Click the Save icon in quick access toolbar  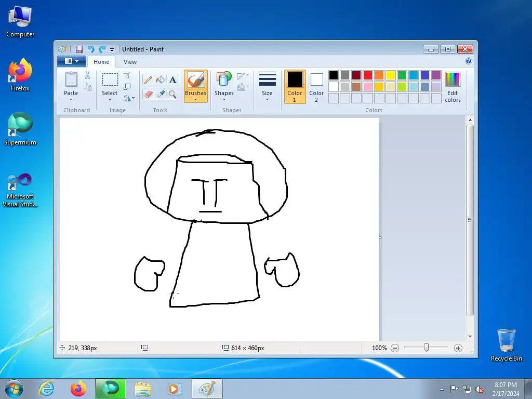tap(79, 49)
